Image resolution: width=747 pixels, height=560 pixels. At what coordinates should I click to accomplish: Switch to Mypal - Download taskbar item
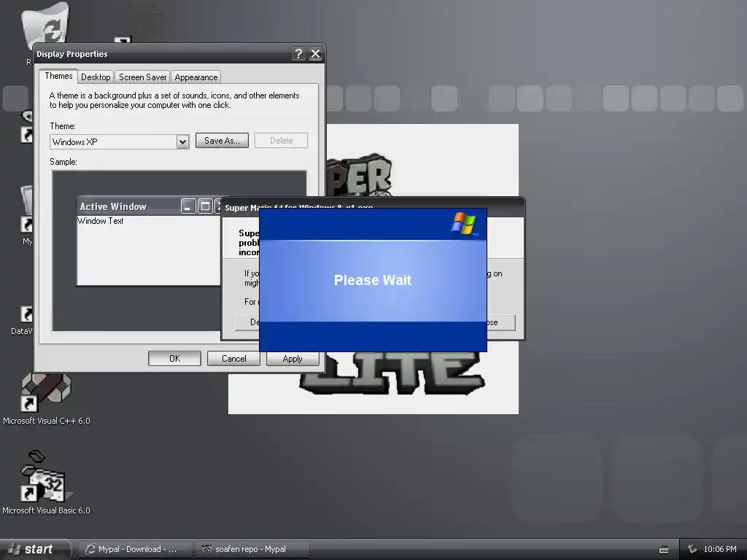click(x=135, y=549)
